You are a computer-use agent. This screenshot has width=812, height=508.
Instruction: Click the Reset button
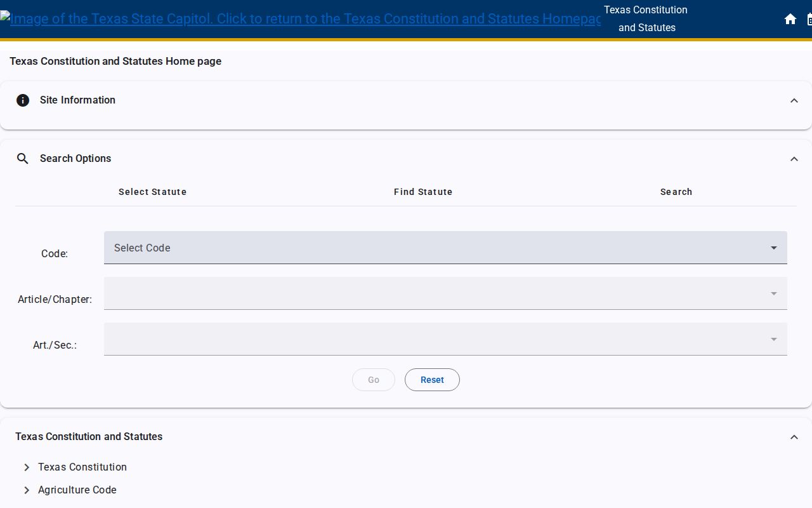coord(432,380)
